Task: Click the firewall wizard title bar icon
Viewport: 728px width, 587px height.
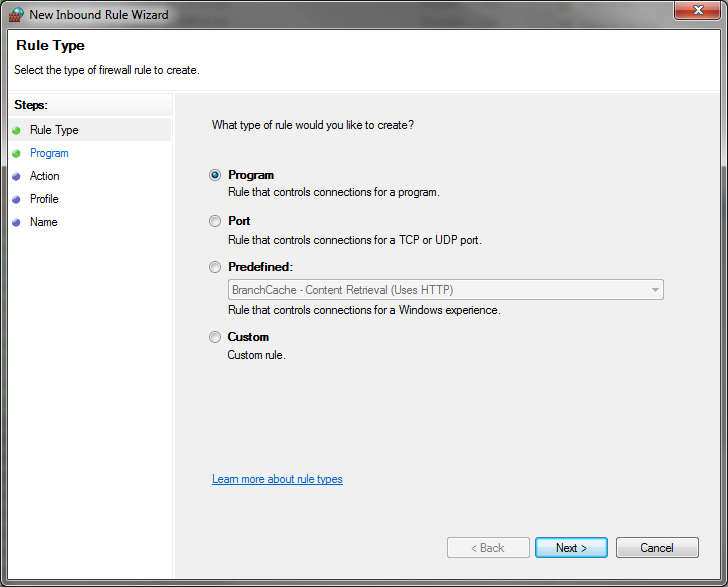Action: point(16,14)
